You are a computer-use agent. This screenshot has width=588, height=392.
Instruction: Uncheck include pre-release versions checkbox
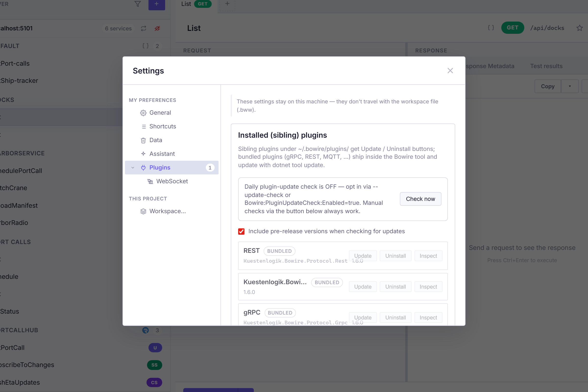(x=241, y=232)
